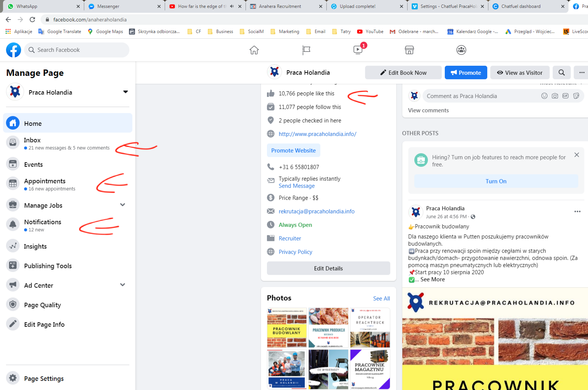Click the Recruiter category link
This screenshot has height=390, width=588.
(290, 238)
